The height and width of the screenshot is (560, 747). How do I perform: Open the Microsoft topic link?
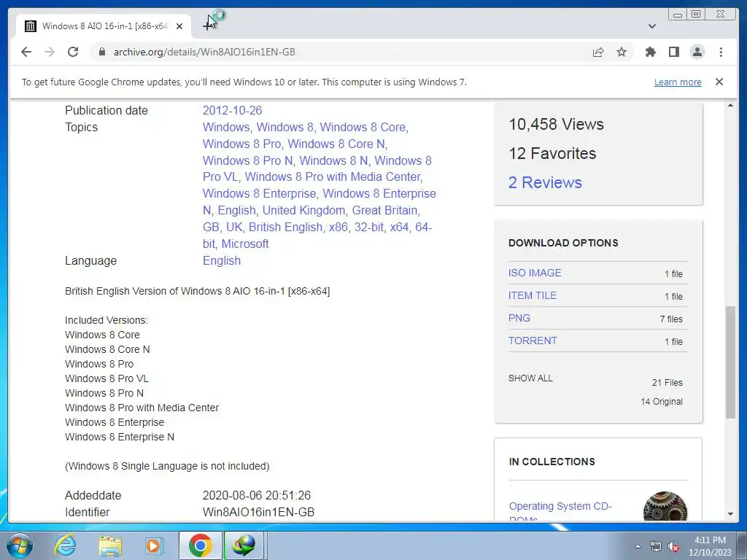pos(245,244)
